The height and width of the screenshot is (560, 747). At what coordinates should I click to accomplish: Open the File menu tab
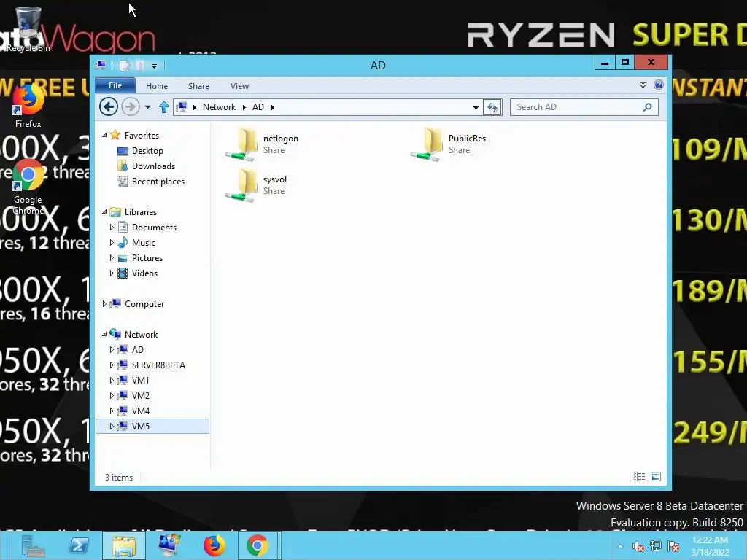(115, 85)
